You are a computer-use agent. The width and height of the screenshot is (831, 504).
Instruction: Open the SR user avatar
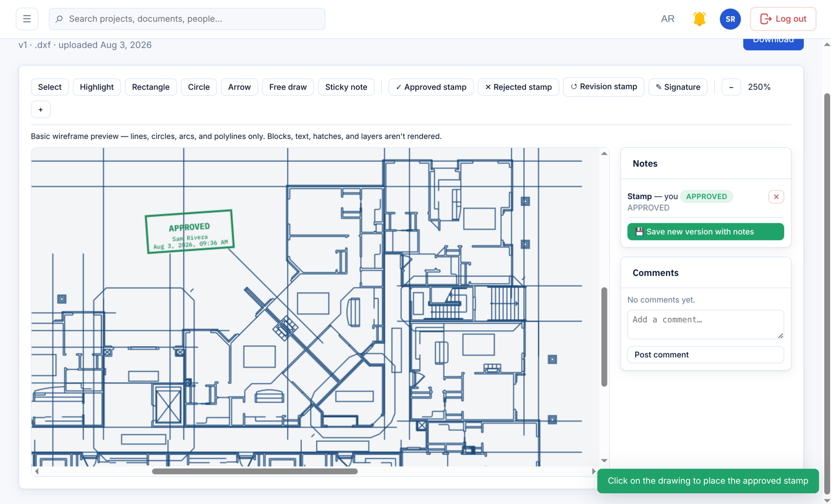pyautogui.click(x=730, y=19)
